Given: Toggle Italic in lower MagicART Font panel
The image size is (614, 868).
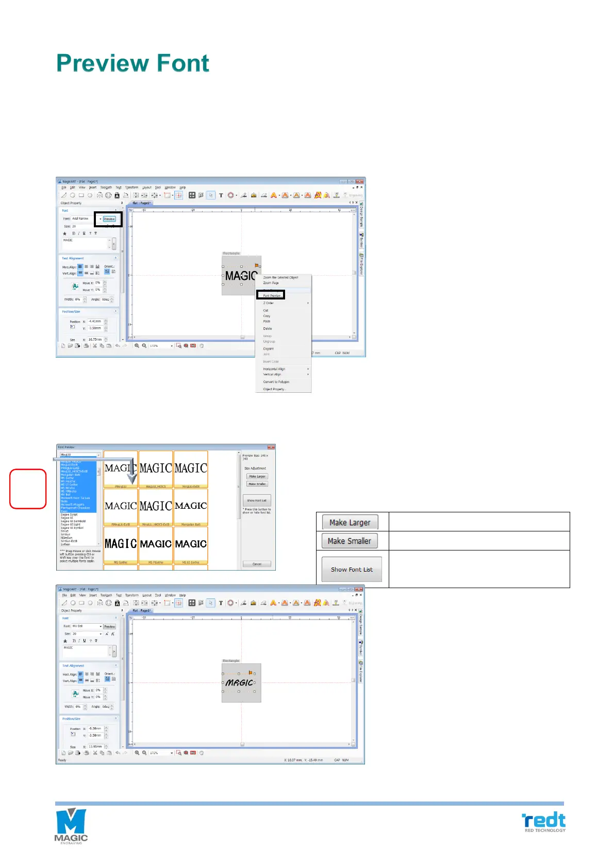Looking at the screenshot, I should (79, 641).
